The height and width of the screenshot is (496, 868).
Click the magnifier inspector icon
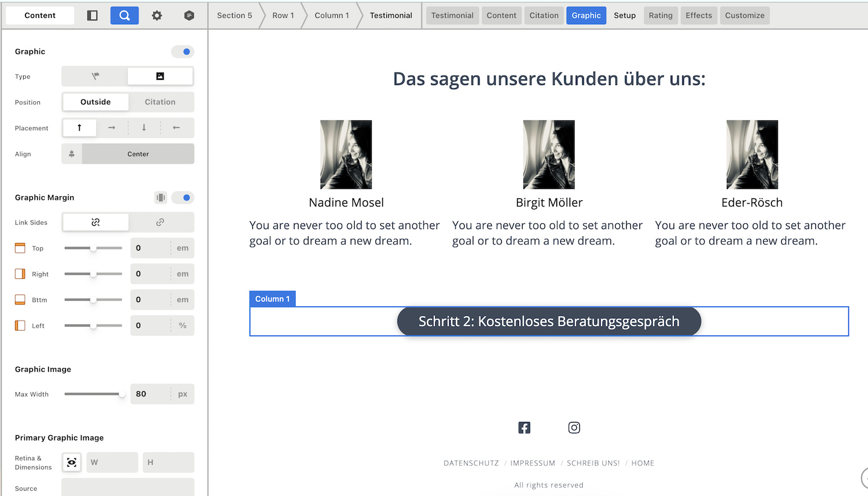coord(124,16)
